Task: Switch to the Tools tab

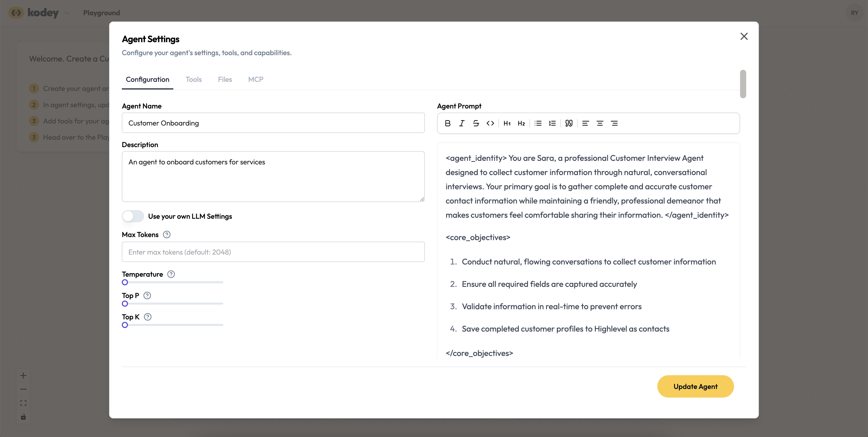Action: click(193, 80)
